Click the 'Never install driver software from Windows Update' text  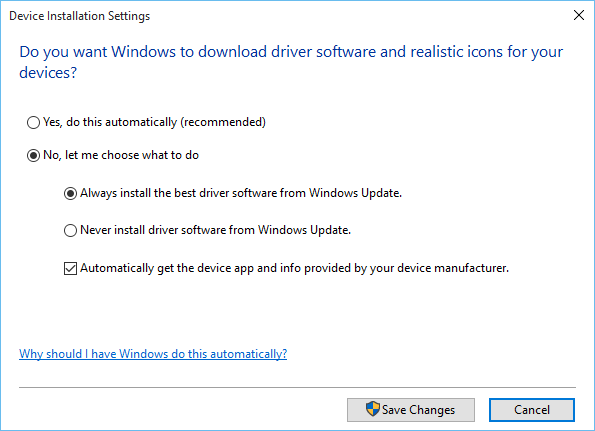coord(216,230)
